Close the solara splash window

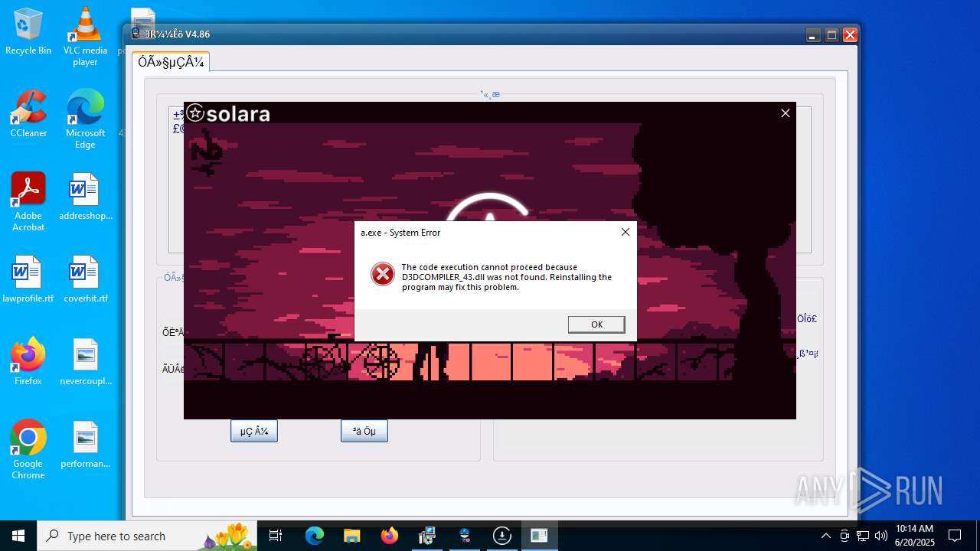click(785, 113)
